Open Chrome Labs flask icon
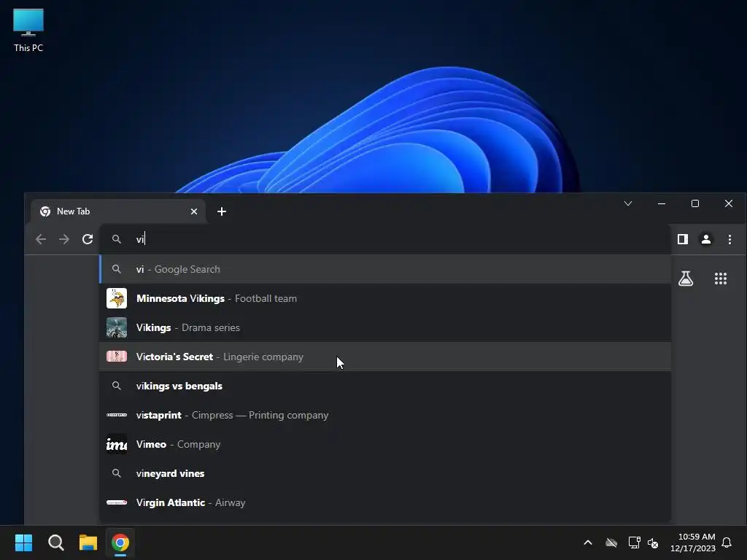Viewport: 747px width, 560px height. tap(686, 279)
